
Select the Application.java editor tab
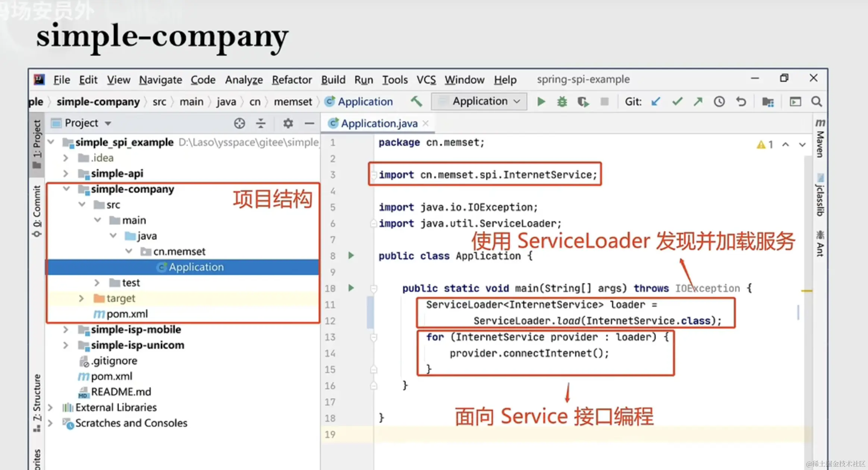[379, 123]
